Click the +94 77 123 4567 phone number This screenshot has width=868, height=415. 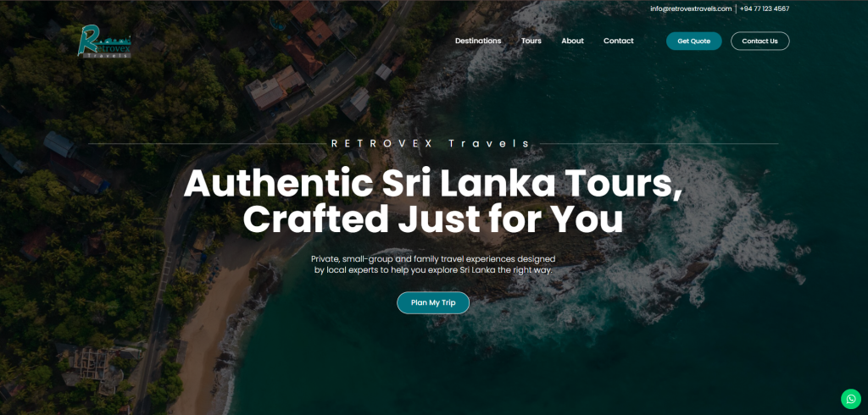click(x=765, y=8)
